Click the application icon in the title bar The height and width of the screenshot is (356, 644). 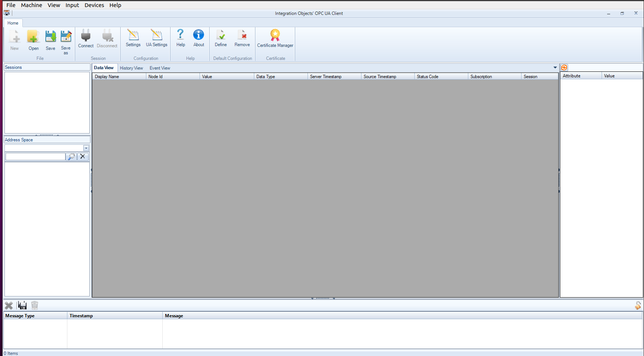(7, 13)
